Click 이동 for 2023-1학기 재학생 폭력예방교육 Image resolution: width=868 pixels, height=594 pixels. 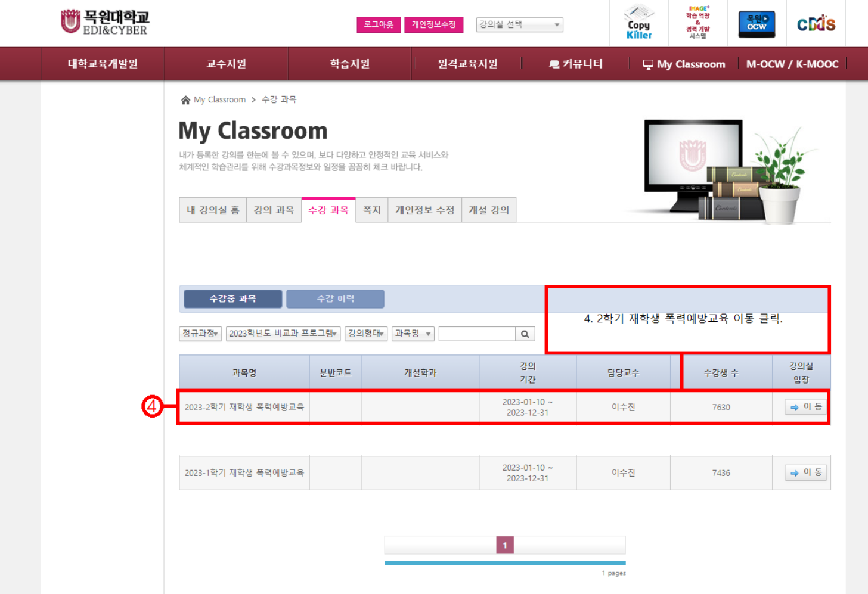coord(805,472)
